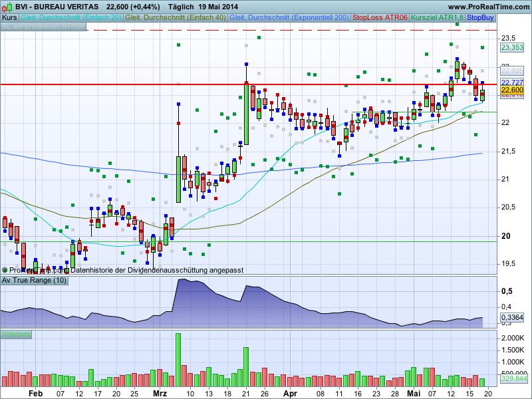
Task: Select the StopLoss ATR06 indicator label
Action: [x=380, y=17]
